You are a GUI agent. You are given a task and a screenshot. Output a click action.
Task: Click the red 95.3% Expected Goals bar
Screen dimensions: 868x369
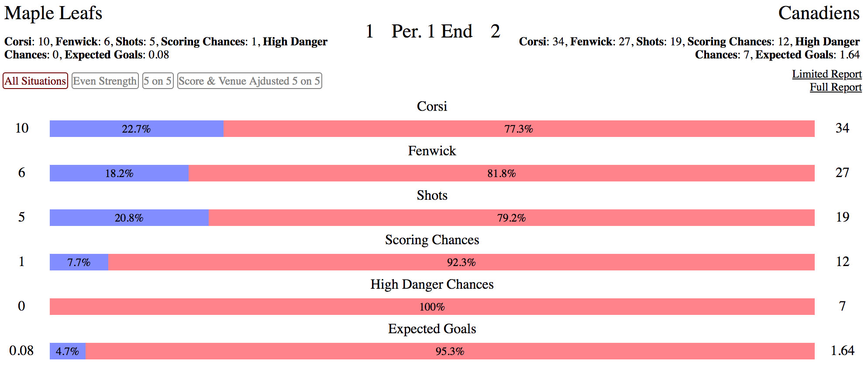pyautogui.click(x=450, y=351)
